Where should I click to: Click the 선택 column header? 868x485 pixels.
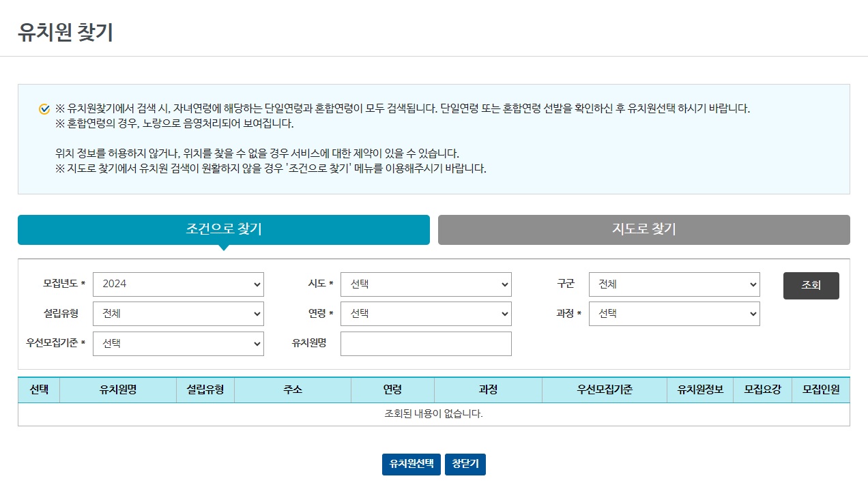pos(39,390)
